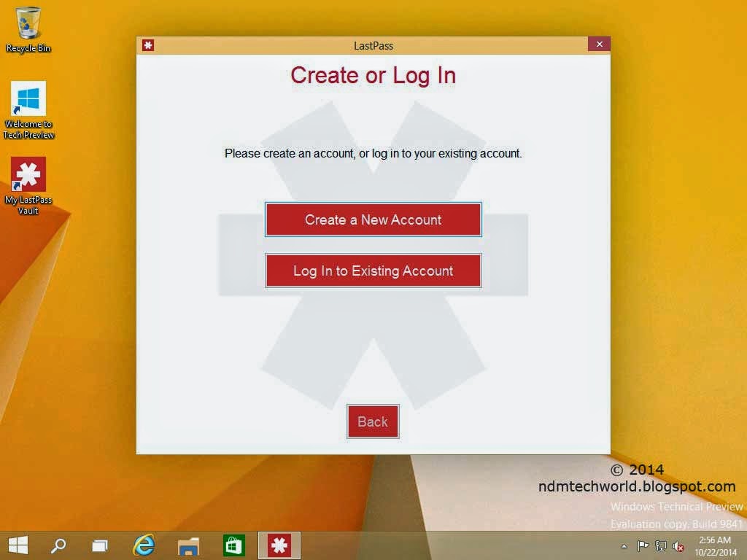Open Action Center flag icon

tap(643, 545)
